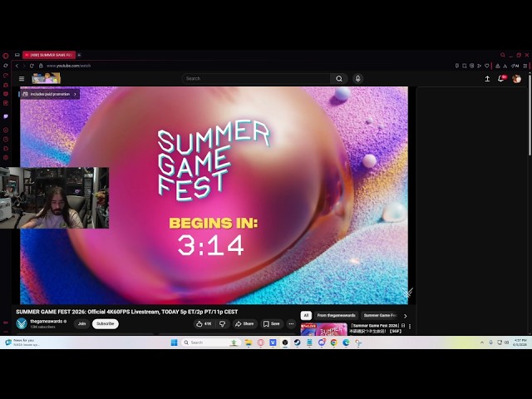
Task: Click the Windows taskbar search box
Action: click(210, 342)
